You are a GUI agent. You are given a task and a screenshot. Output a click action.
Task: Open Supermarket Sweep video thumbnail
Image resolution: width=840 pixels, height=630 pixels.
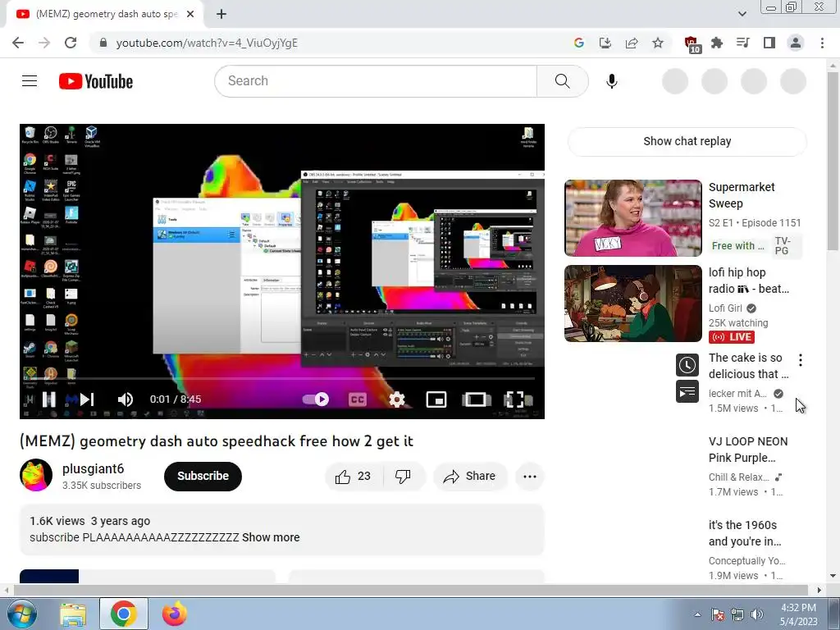tap(632, 218)
